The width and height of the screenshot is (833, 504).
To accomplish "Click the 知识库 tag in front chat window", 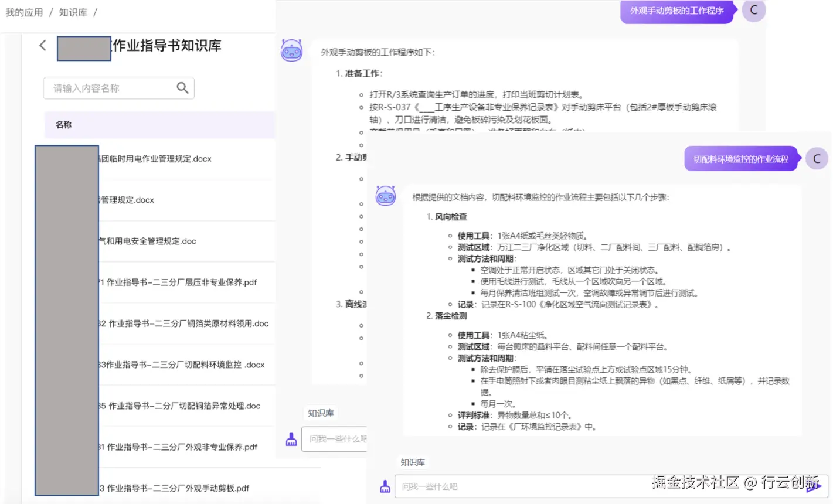I will point(413,462).
